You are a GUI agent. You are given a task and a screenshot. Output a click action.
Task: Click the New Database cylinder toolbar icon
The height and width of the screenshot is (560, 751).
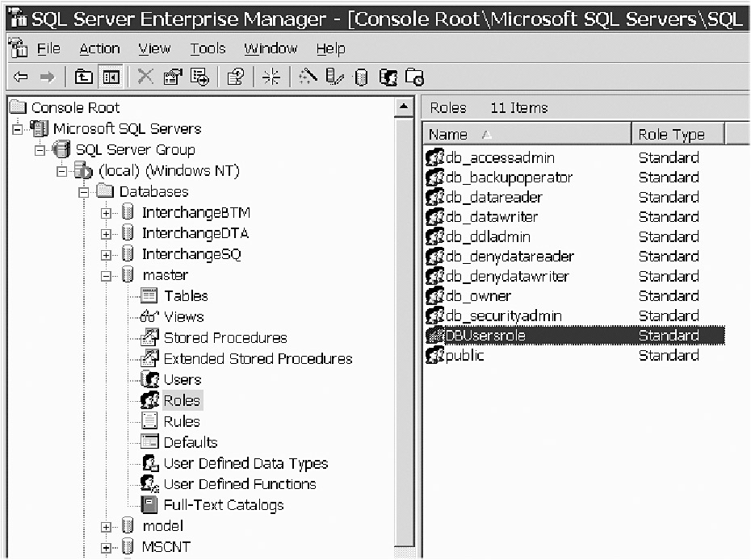361,77
